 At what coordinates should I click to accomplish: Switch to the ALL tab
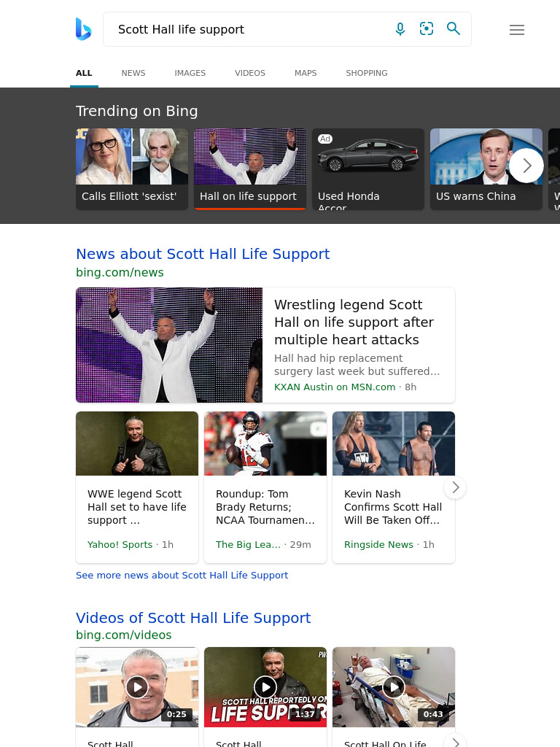[x=84, y=73]
